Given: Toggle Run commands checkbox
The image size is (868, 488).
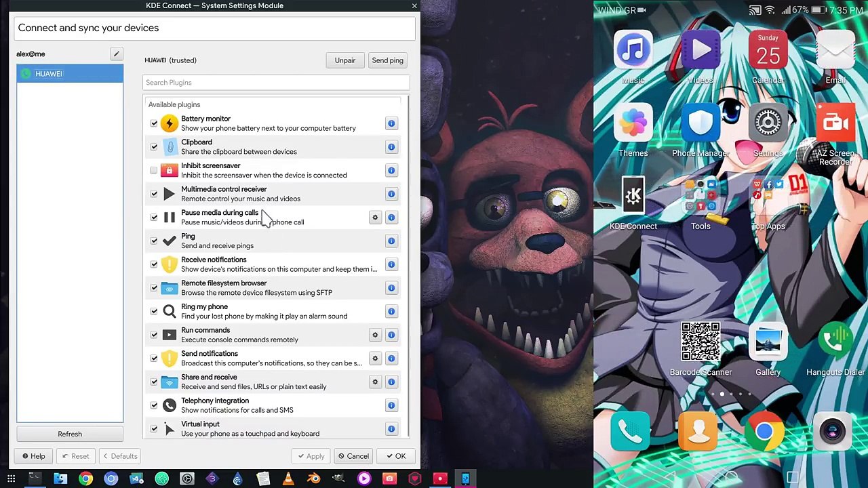Looking at the screenshot, I should [154, 335].
